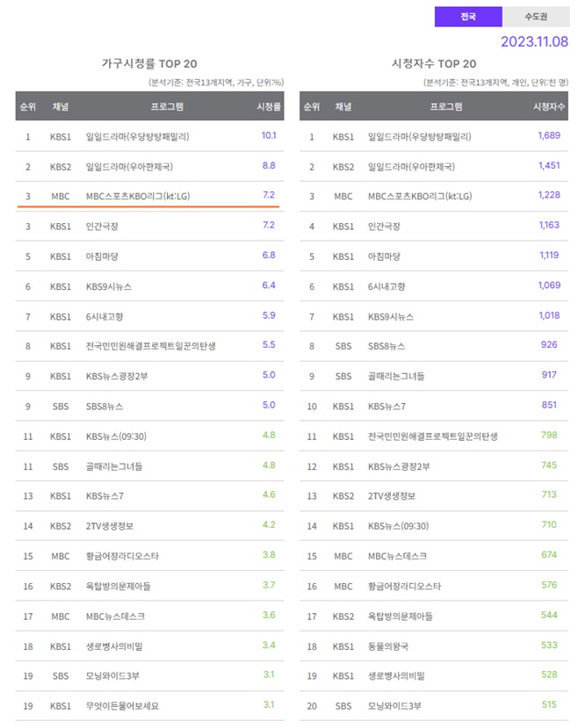Click 아침마당 in the viewers table
This screenshot has height=728, width=578.
click(x=384, y=256)
